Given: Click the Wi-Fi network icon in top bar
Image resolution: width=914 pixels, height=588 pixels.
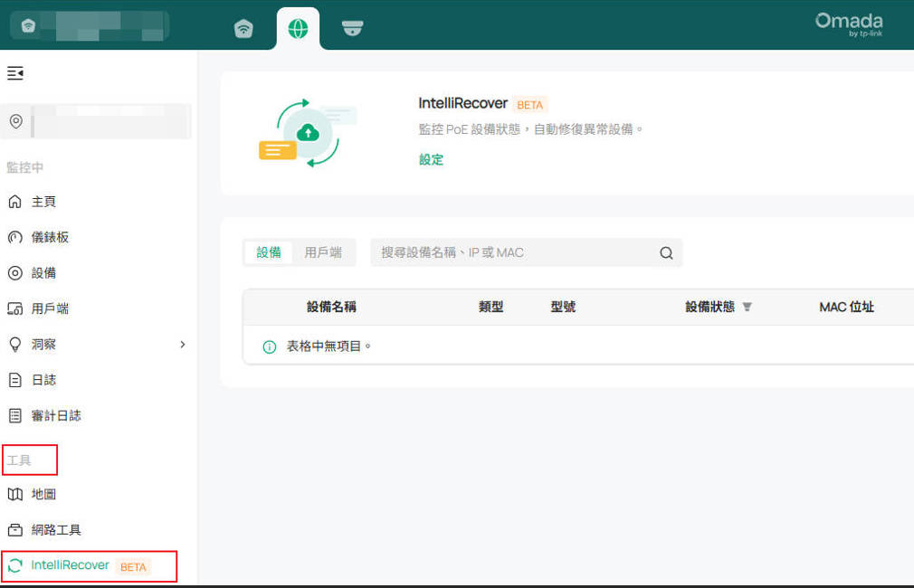Looking at the screenshot, I should point(243,28).
